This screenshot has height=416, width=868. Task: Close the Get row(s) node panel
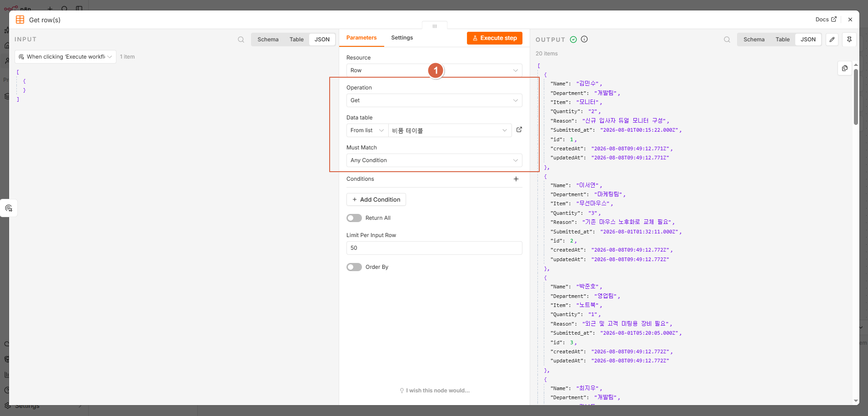(x=850, y=20)
